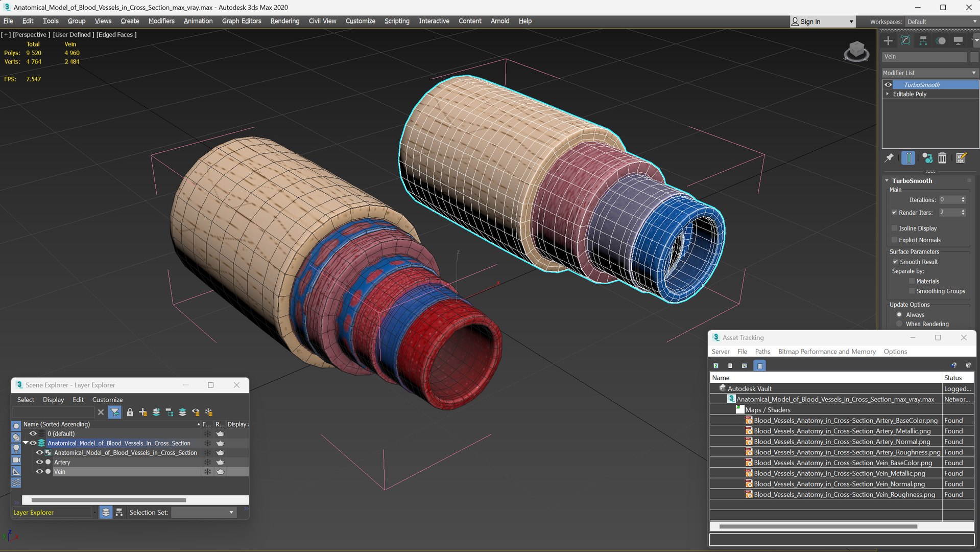Click the ViewCube in the viewport
The image size is (980, 552).
(x=856, y=52)
